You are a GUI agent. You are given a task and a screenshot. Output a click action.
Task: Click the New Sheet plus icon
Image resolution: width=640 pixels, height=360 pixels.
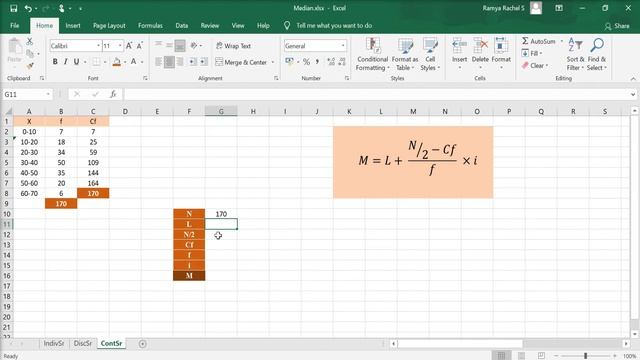point(142,344)
